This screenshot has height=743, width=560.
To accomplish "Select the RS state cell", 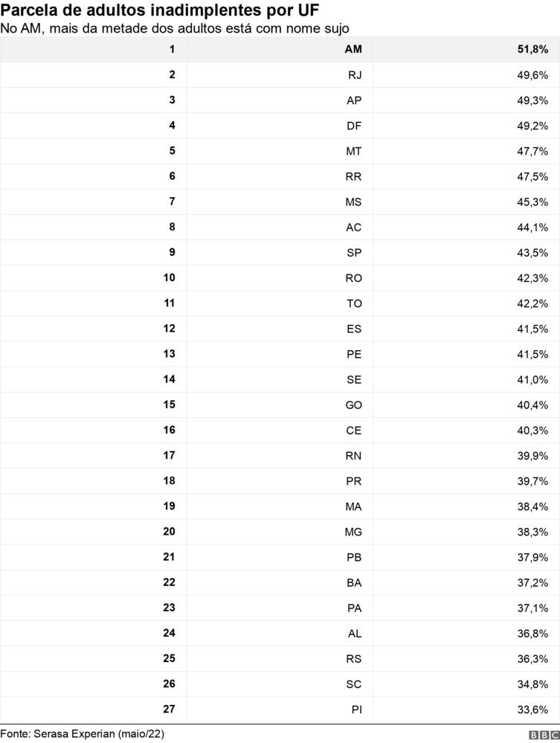I will tap(354, 658).
